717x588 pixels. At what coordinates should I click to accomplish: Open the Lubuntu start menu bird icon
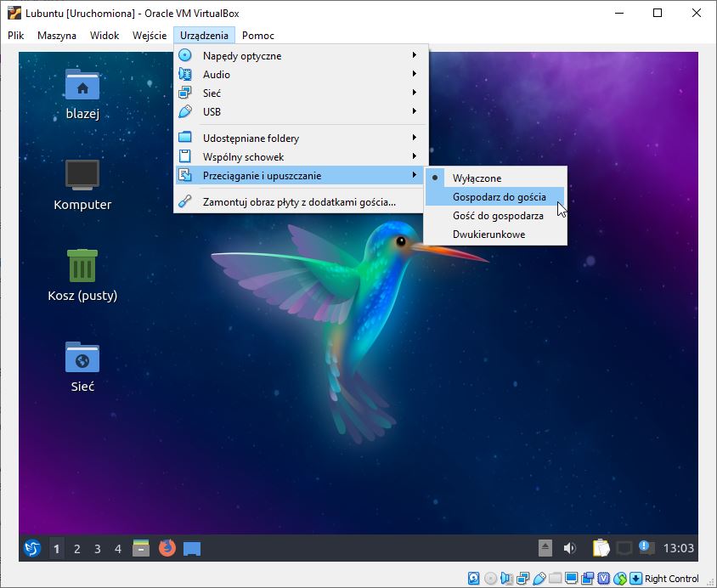point(32,548)
